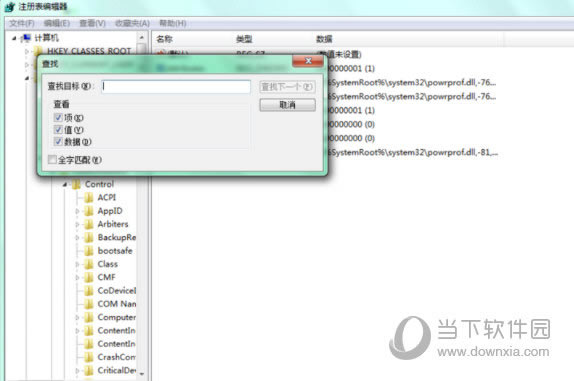
Task: Select the ACPI folder icon
Action: (x=89, y=198)
